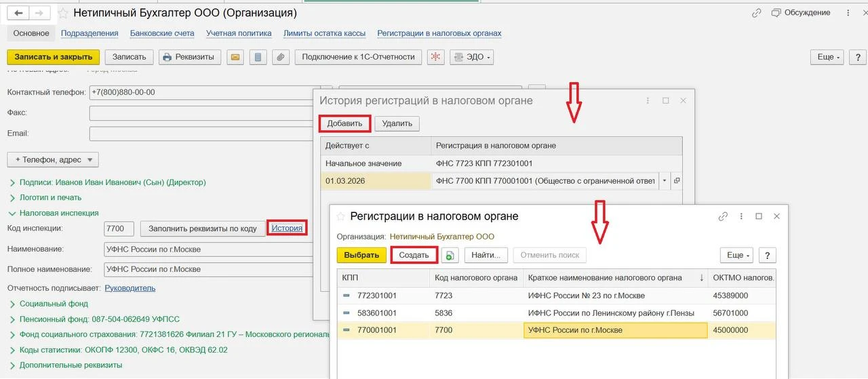This screenshot has width=868, height=379.
Task: Select the ИФНС России № 23 по г.Москве cell
Action: click(615, 296)
